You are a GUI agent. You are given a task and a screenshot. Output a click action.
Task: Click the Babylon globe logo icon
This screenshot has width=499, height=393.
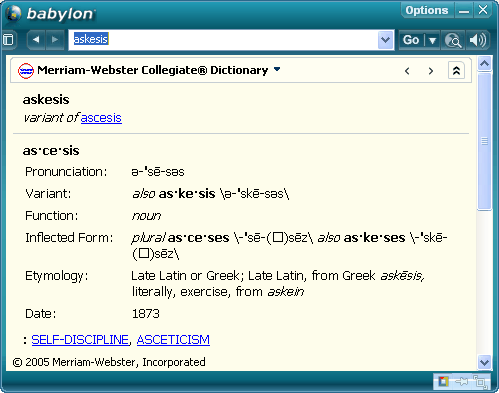tap(13, 14)
